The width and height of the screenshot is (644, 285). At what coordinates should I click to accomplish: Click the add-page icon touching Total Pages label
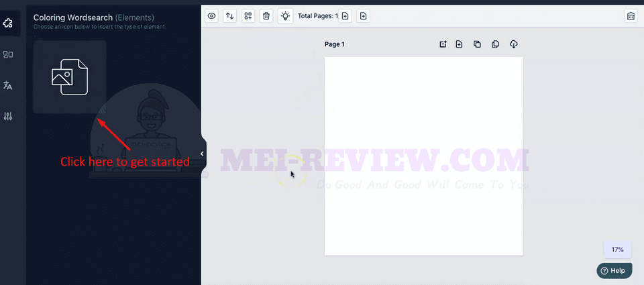point(345,16)
